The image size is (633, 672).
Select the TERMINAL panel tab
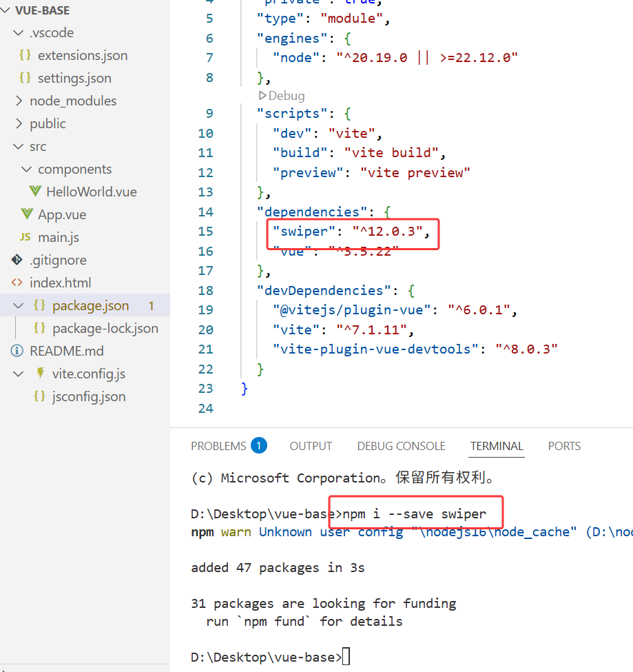pyautogui.click(x=497, y=446)
